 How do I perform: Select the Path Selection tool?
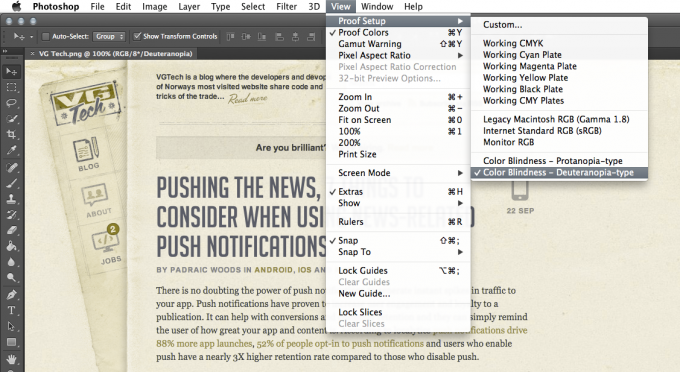click(x=11, y=326)
